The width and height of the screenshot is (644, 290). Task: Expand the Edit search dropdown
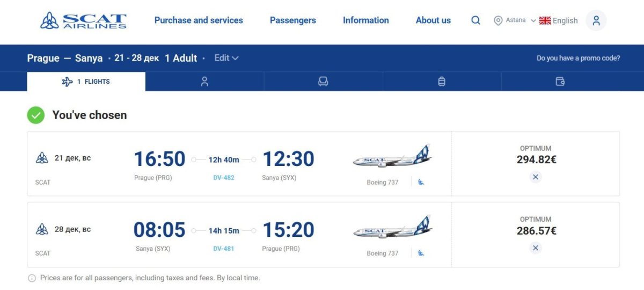[226, 58]
